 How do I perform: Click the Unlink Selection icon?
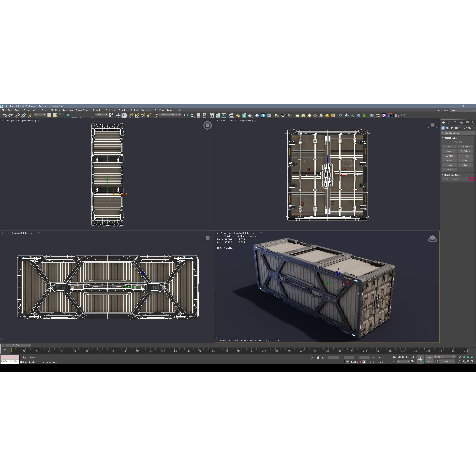23,116
